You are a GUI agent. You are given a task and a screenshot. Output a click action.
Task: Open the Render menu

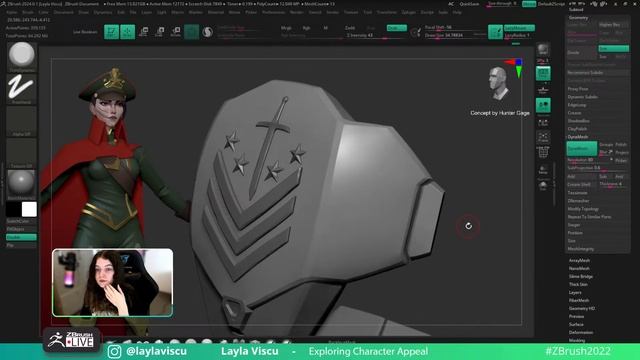[x=297, y=12]
